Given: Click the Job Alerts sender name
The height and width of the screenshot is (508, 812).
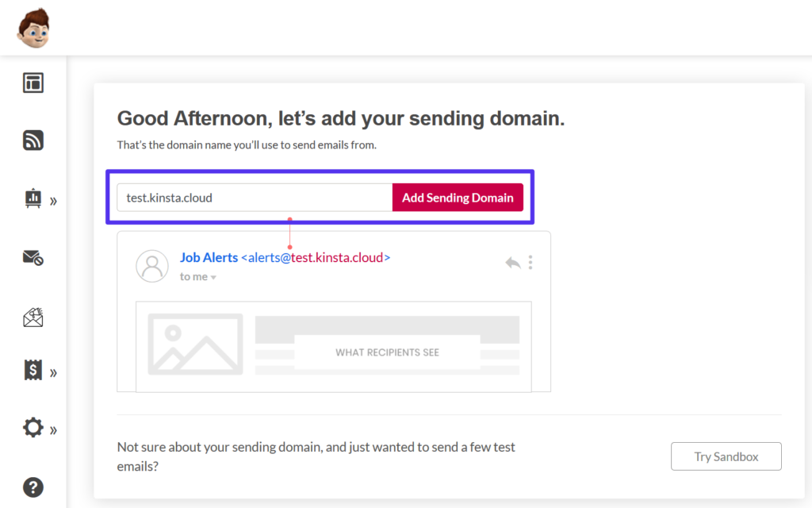Looking at the screenshot, I should 209,257.
